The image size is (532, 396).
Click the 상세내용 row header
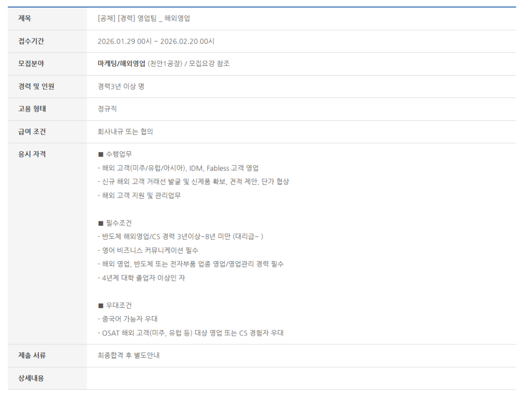coord(31,378)
